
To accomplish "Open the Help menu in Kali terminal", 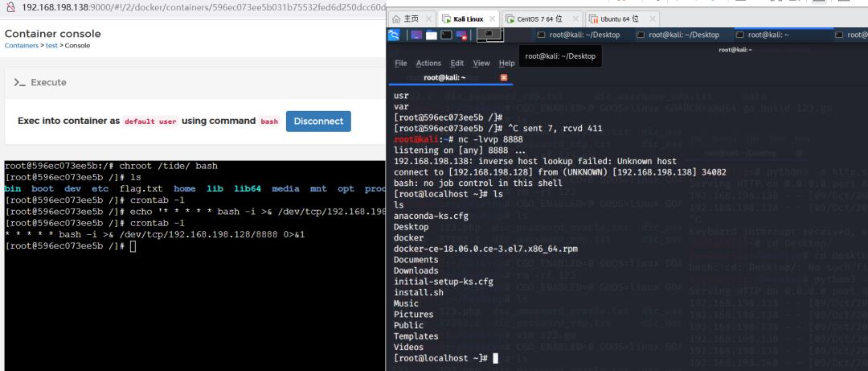I will (506, 64).
